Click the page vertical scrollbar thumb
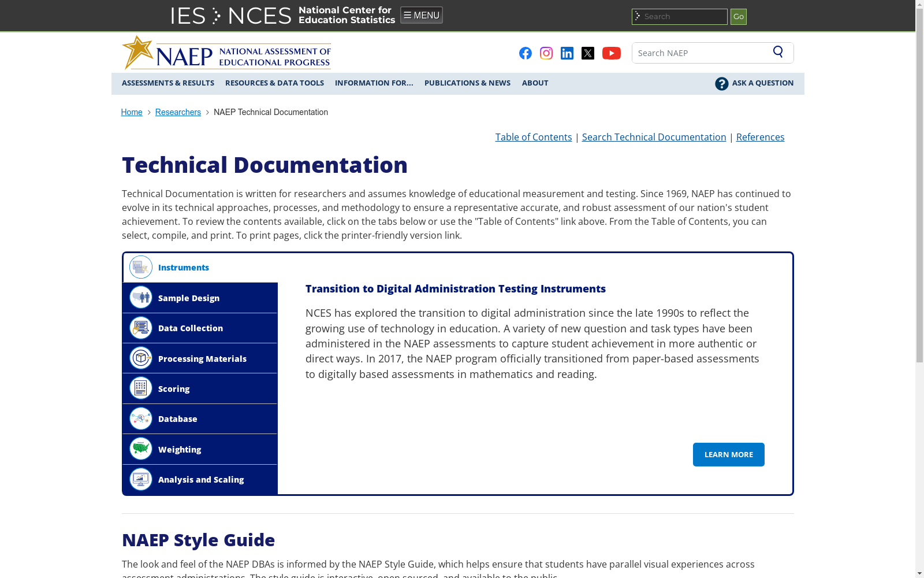Viewport: 924px width, 578px height. coord(919,186)
